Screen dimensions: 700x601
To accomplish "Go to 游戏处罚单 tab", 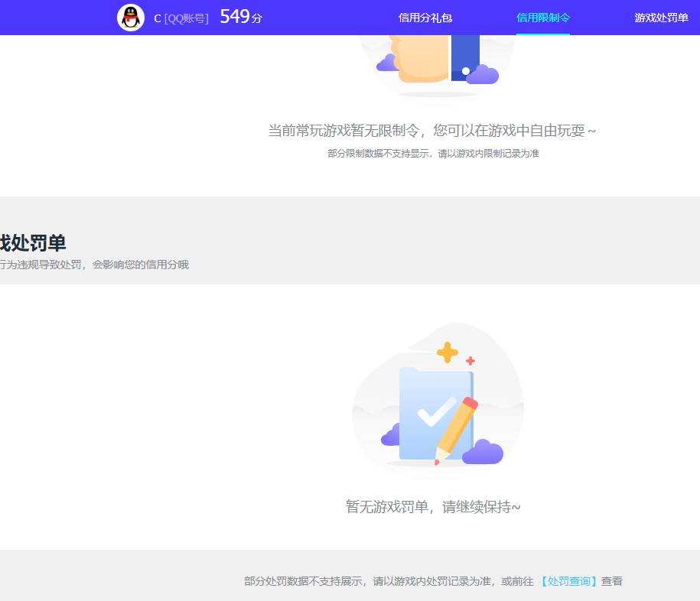I will point(661,18).
